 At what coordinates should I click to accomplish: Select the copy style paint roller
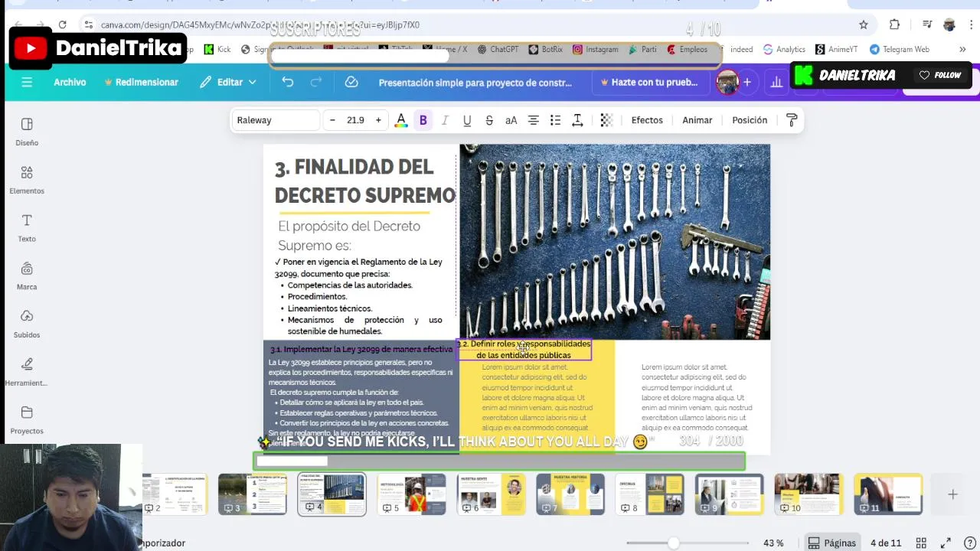pyautogui.click(x=792, y=120)
